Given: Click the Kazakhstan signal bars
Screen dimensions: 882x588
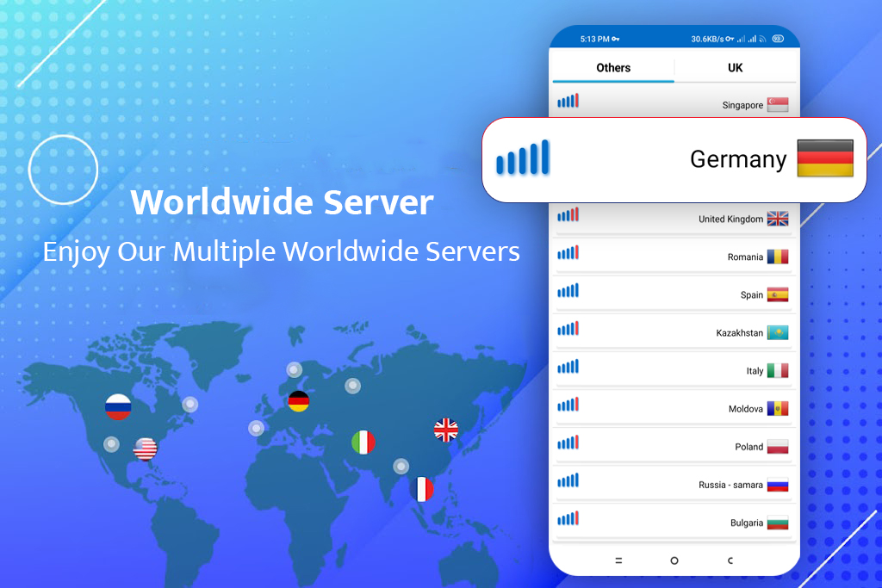Looking at the screenshot, I should pos(568,328).
